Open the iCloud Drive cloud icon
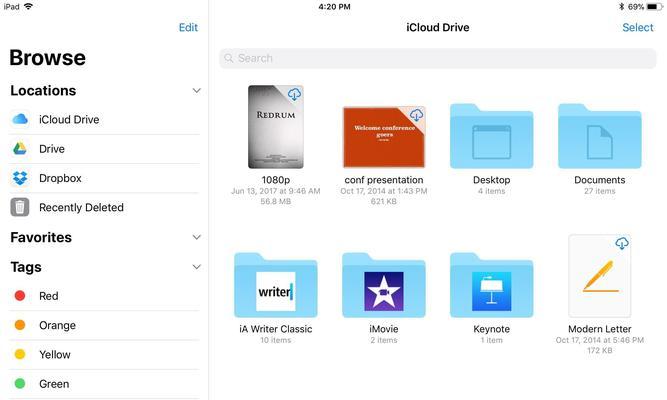Screen dimensions: 667x400 pos(20,119)
